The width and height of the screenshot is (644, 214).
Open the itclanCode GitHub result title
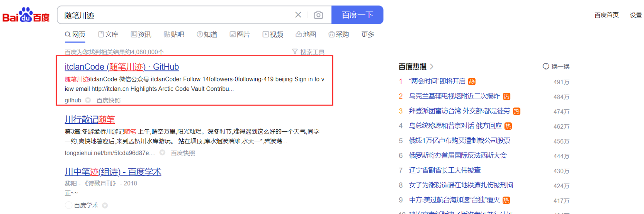(122, 67)
